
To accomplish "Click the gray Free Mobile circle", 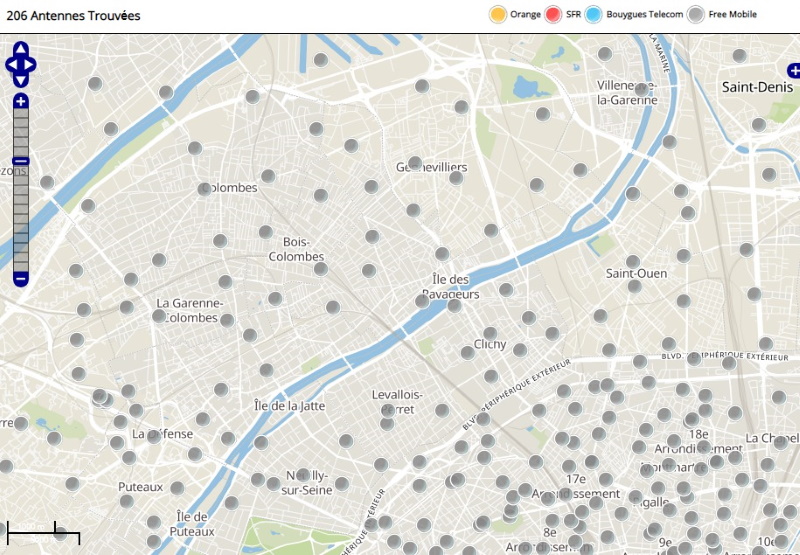I will click(695, 14).
